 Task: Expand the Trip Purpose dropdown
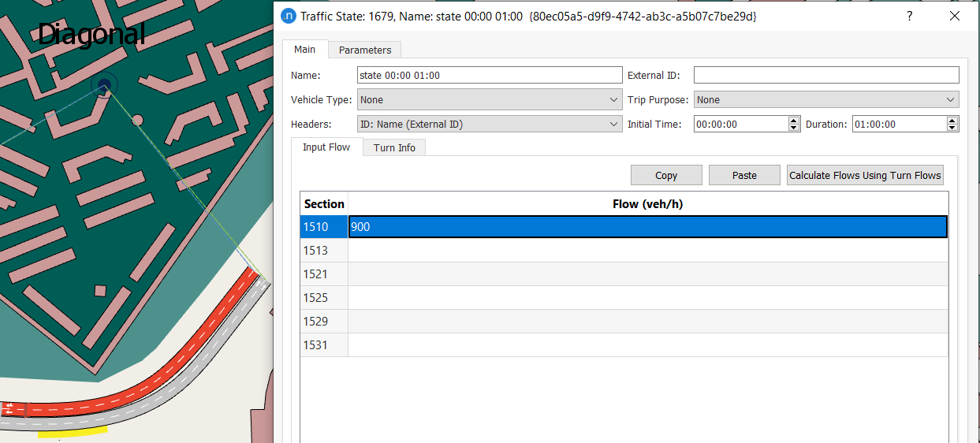point(826,100)
